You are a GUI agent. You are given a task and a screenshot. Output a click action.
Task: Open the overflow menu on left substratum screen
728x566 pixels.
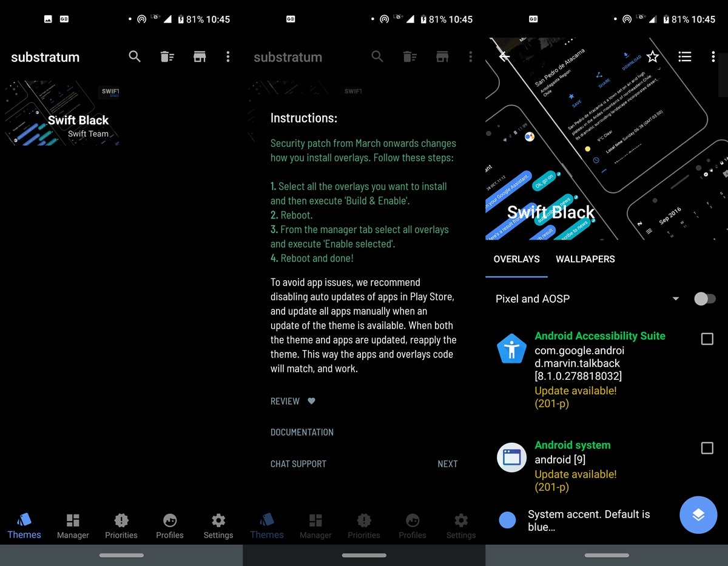pyautogui.click(x=228, y=56)
